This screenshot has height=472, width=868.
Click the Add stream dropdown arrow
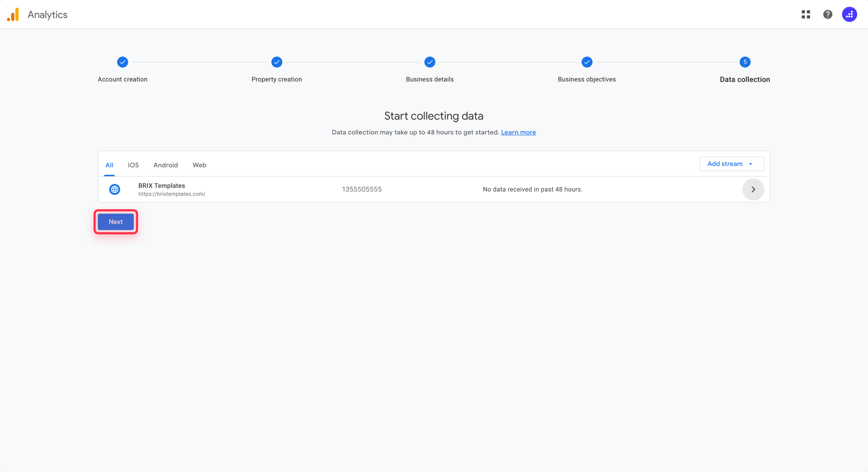click(x=751, y=164)
